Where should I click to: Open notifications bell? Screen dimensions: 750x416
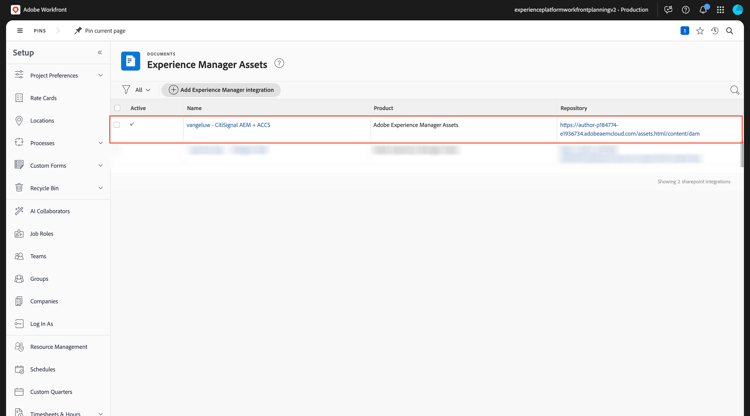coord(703,10)
